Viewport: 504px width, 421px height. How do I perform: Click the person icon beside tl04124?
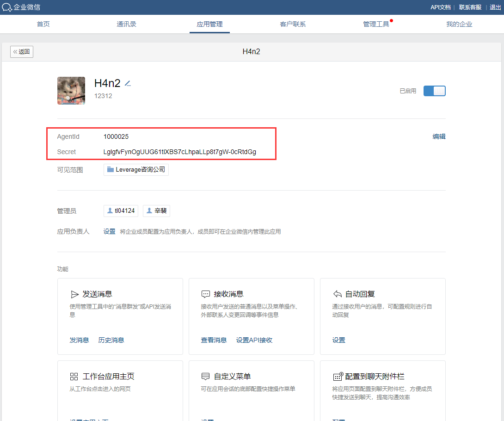coord(110,210)
